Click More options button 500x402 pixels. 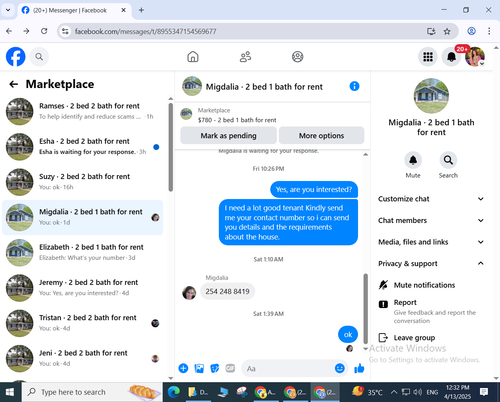[321, 136]
